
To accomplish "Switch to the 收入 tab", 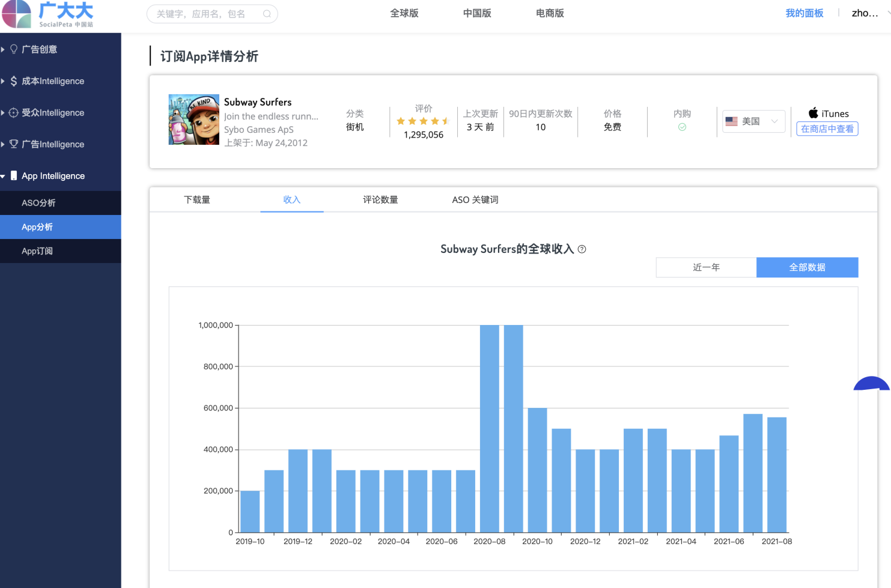I will [292, 199].
